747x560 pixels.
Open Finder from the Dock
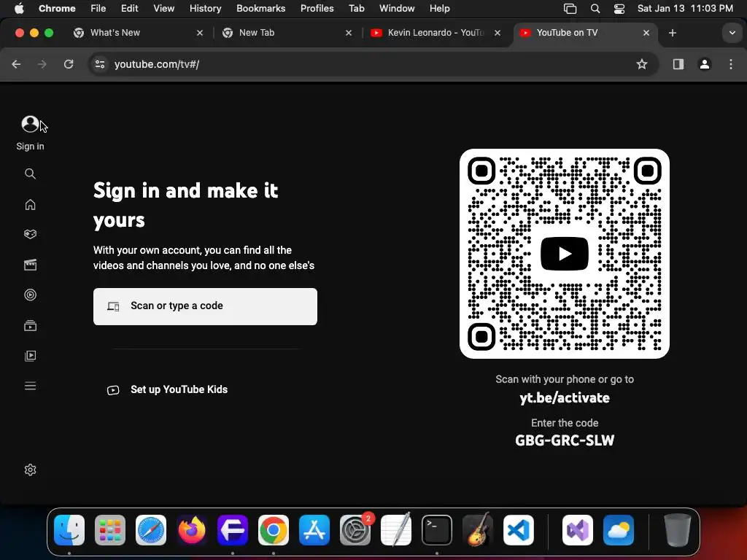pos(69,530)
